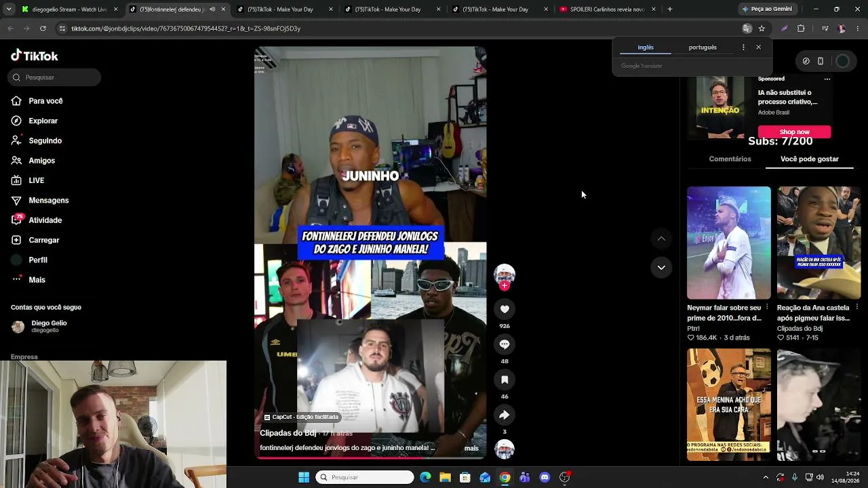The image size is (868, 488).
Task: Click the Adobe Brasil sponsored ad thumbnail
Action: (720, 107)
